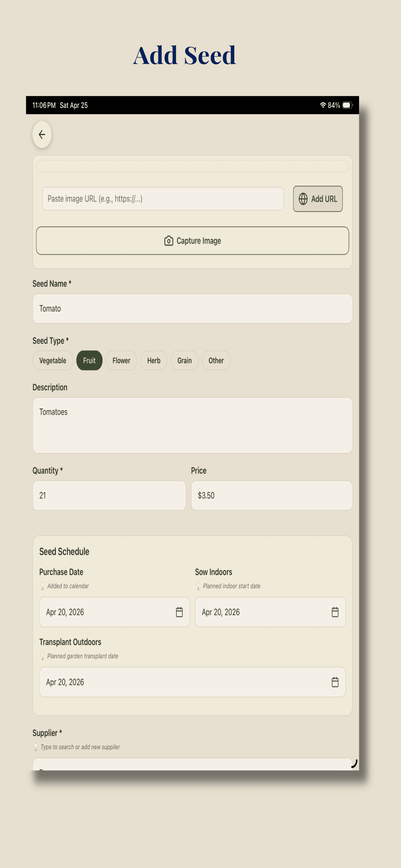Viewport: 401px width, 868px height.
Task: Pick the Other seed type
Action: 216,361
